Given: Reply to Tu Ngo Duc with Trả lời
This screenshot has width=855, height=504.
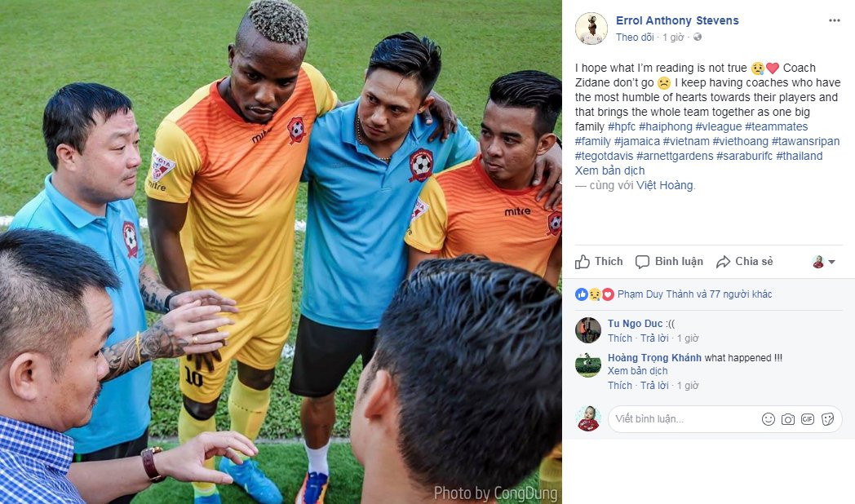Looking at the screenshot, I should pyautogui.click(x=654, y=338).
